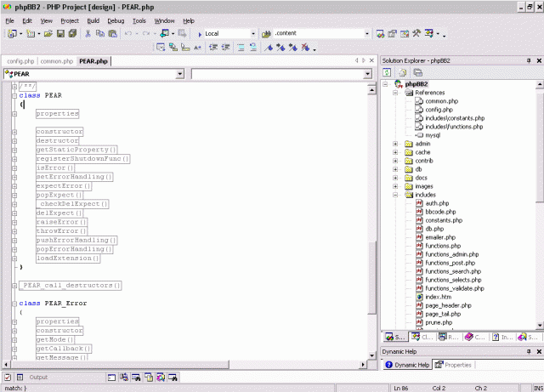Jump to previous bookmark icon

coord(292,48)
